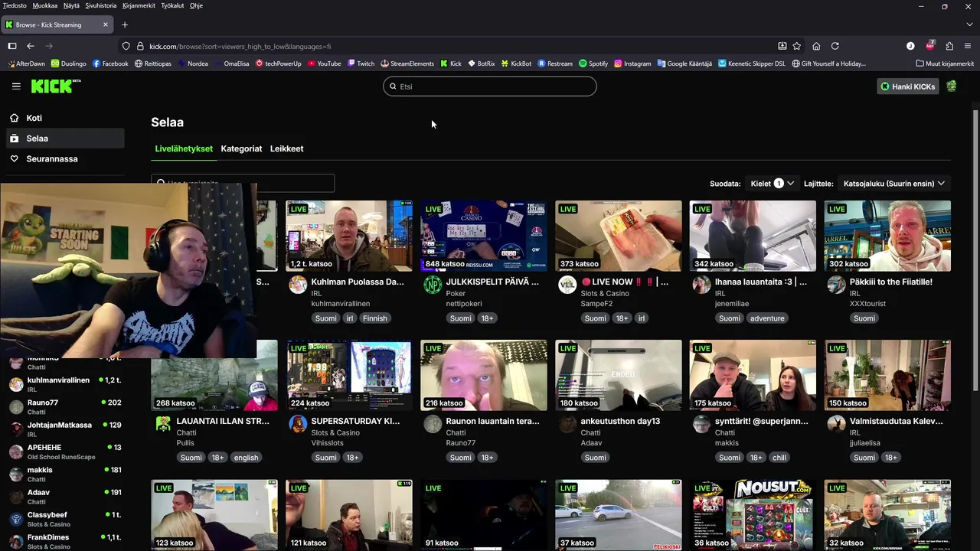
Task: Open APEHEHE in sidebar list
Action: pyautogui.click(x=64, y=452)
